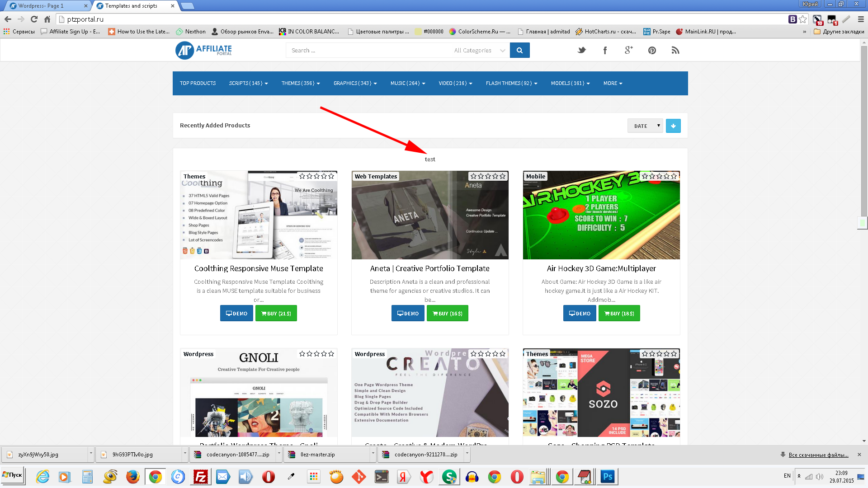Click DEMO for Coolthing Responsive Muse Template
868x488 pixels.
click(236, 313)
